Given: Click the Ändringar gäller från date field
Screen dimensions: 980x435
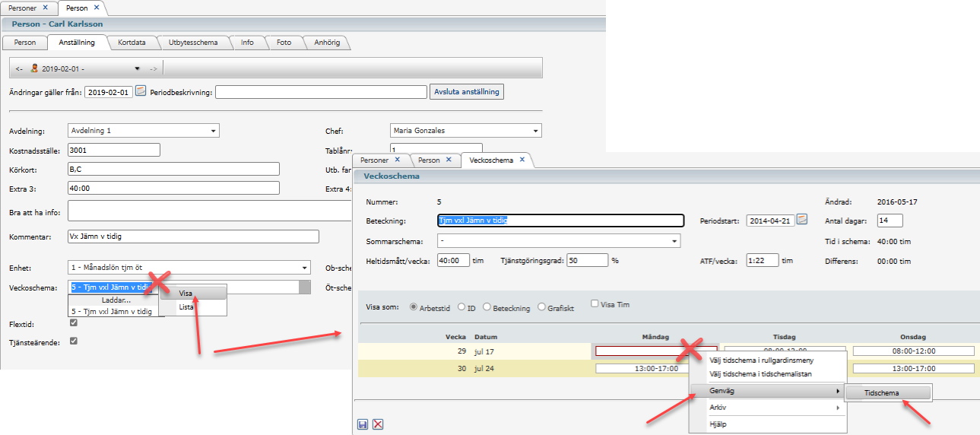Looking at the screenshot, I should [x=109, y=91].
